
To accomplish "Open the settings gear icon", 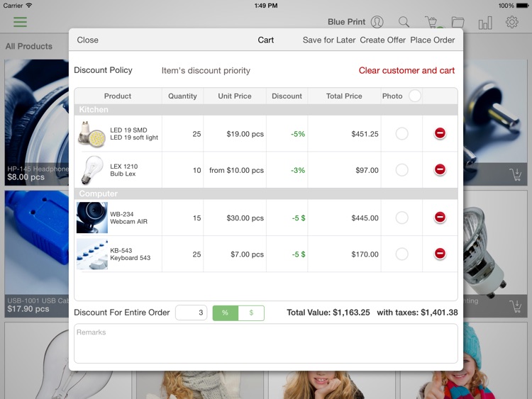I will pyautogui.click(x=511, y=22).
